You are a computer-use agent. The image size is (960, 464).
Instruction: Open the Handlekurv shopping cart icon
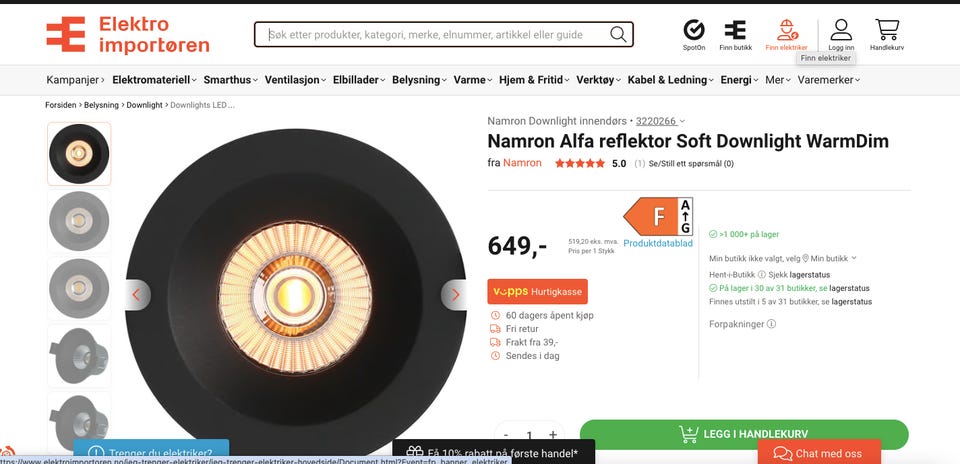887,29
